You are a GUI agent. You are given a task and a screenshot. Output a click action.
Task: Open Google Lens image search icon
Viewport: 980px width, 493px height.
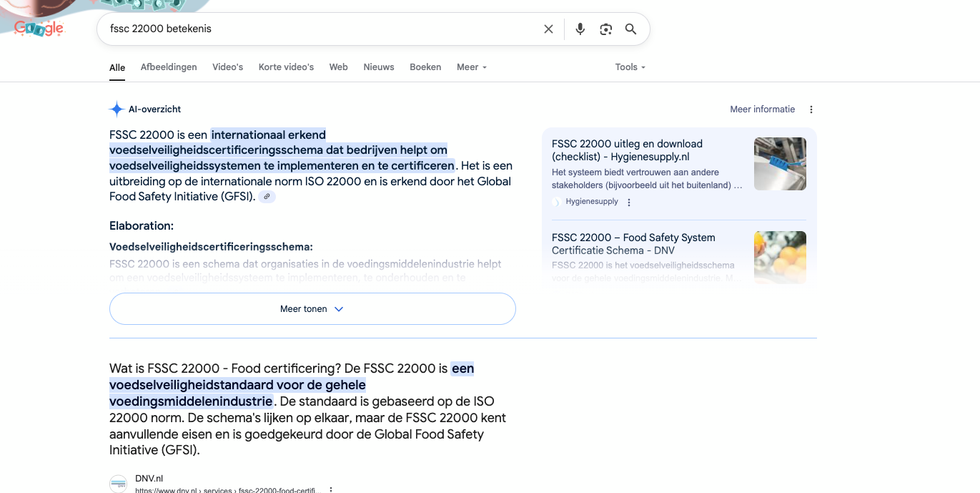coord(606,29)
